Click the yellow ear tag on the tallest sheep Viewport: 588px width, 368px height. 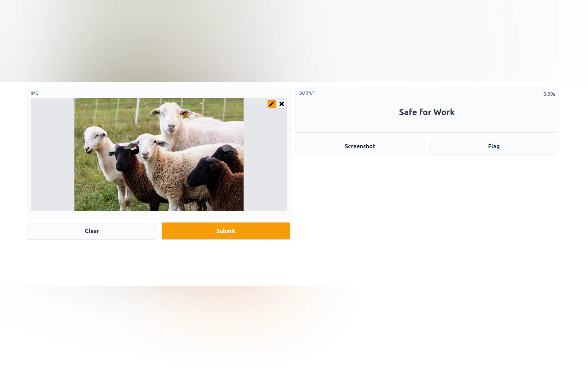(x=185, y=115)
